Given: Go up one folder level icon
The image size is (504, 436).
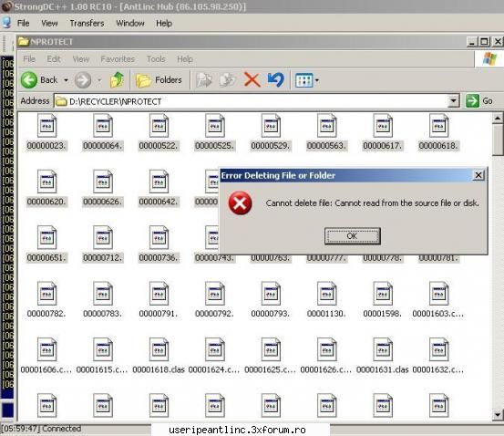Looking at the screenshot, I should coord(117,79).
